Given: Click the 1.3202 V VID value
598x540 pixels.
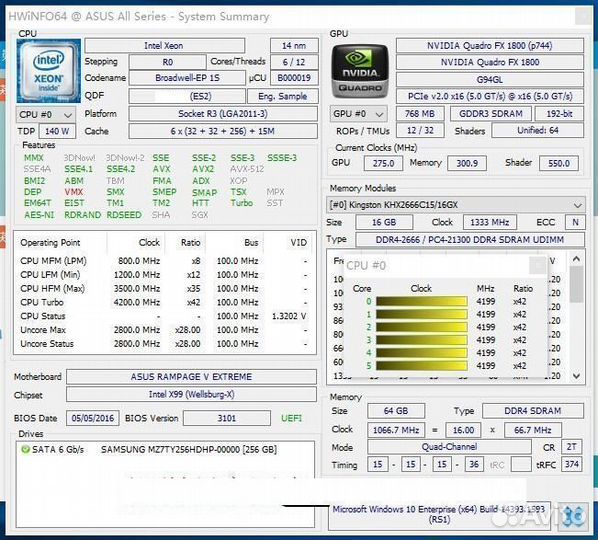Looking at the screenshot, I should 289,316.
